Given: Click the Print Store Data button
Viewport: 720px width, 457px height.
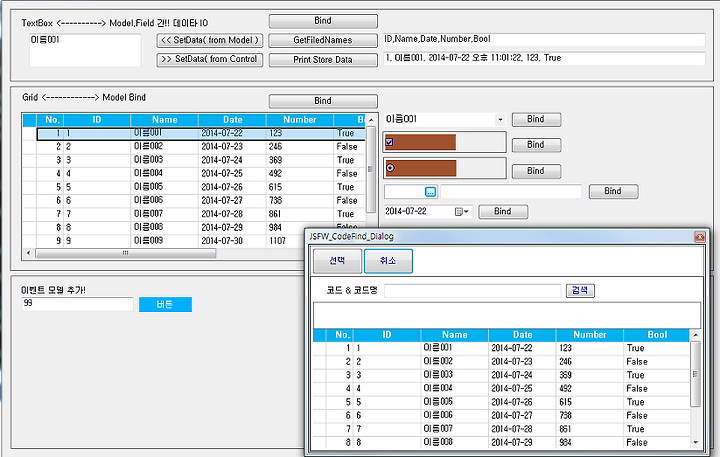Looking at the screenshot, I should click(x=323, y=60).
